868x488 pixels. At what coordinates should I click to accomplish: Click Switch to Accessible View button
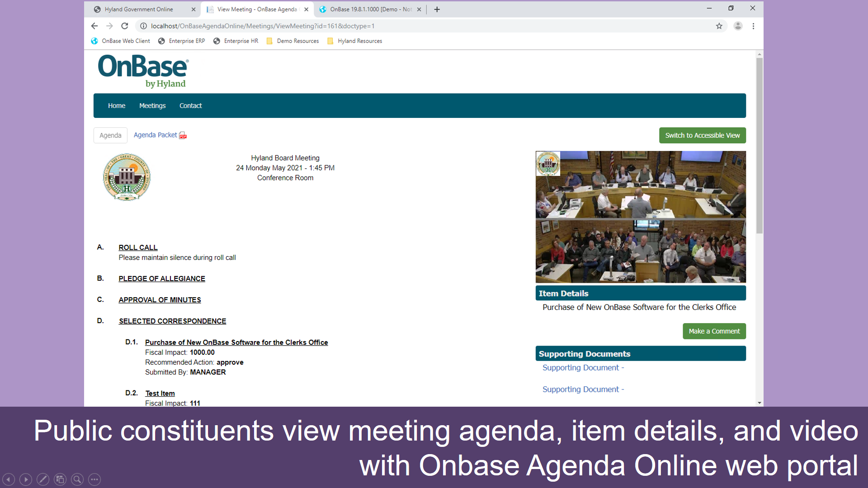(x=703, y=136)
